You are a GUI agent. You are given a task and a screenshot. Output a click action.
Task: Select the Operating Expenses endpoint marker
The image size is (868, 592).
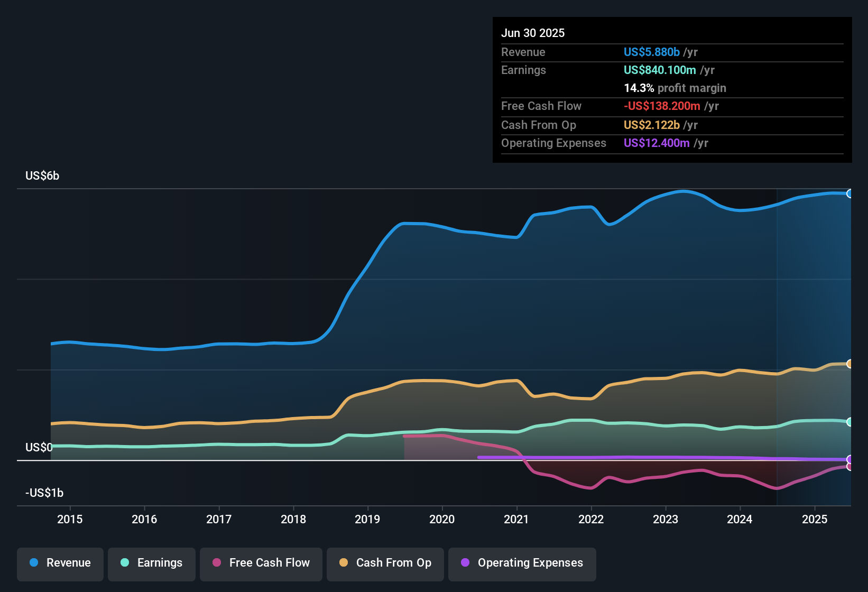pos(850,459)
